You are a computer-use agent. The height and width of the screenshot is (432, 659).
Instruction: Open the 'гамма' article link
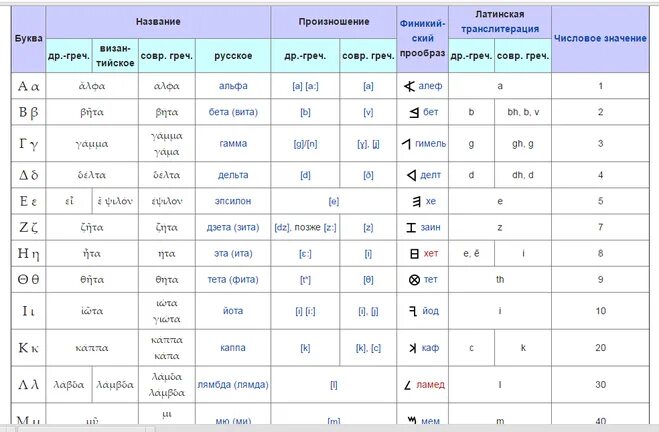pyautogui.click(x=233, y=144)
